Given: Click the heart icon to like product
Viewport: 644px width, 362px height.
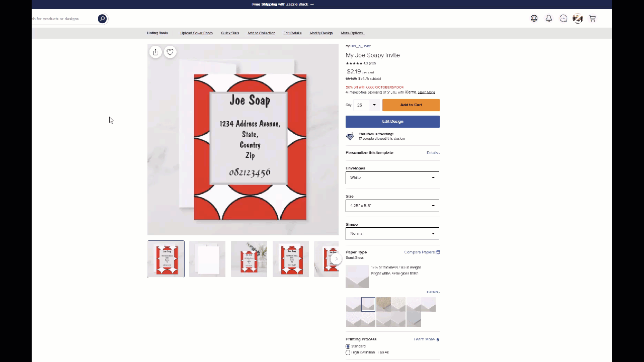Looking at the screenshot, I should pos(170,52).
